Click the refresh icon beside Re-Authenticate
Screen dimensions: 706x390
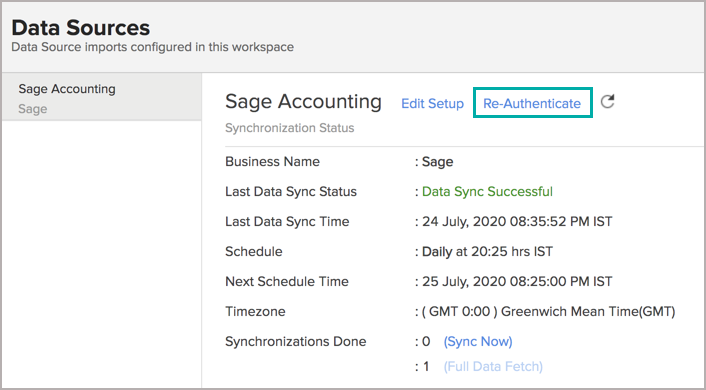607,102
